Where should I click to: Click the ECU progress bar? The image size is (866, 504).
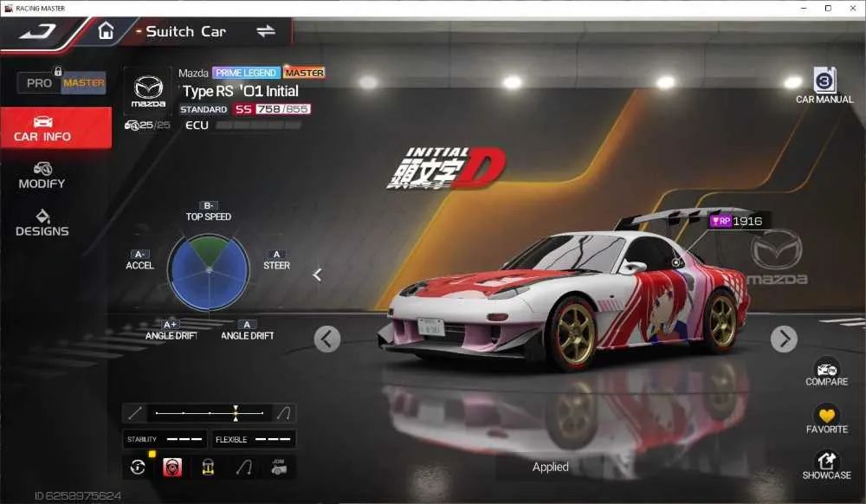pyautogui.click(x=258, y=126)
